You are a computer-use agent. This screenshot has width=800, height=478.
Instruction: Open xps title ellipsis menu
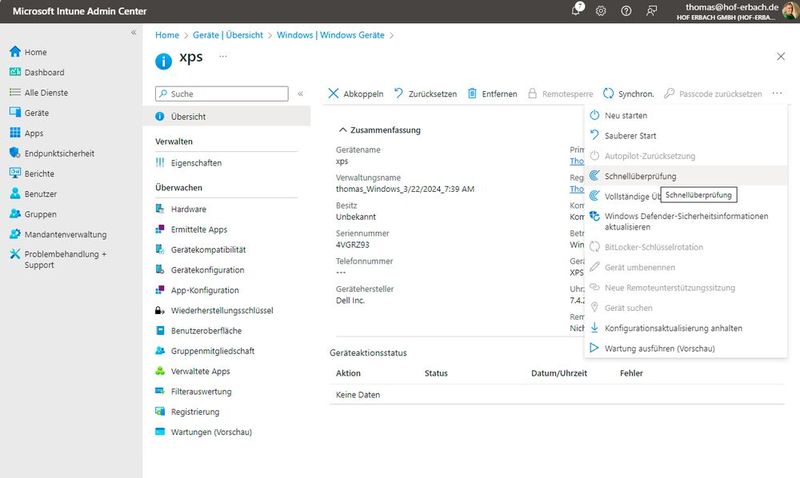(x=223, y=57)
